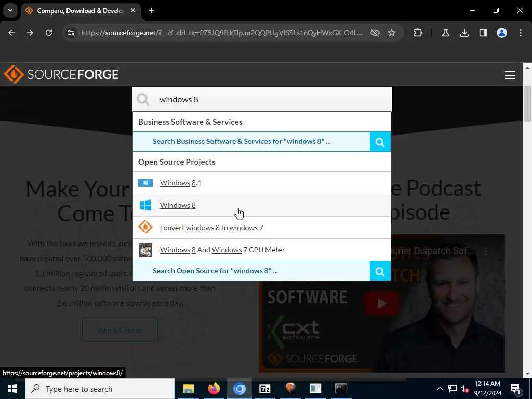Screen dimensions: 532x399
Task: Open the command prompt taskbar icon
Action: click(341, 389)
